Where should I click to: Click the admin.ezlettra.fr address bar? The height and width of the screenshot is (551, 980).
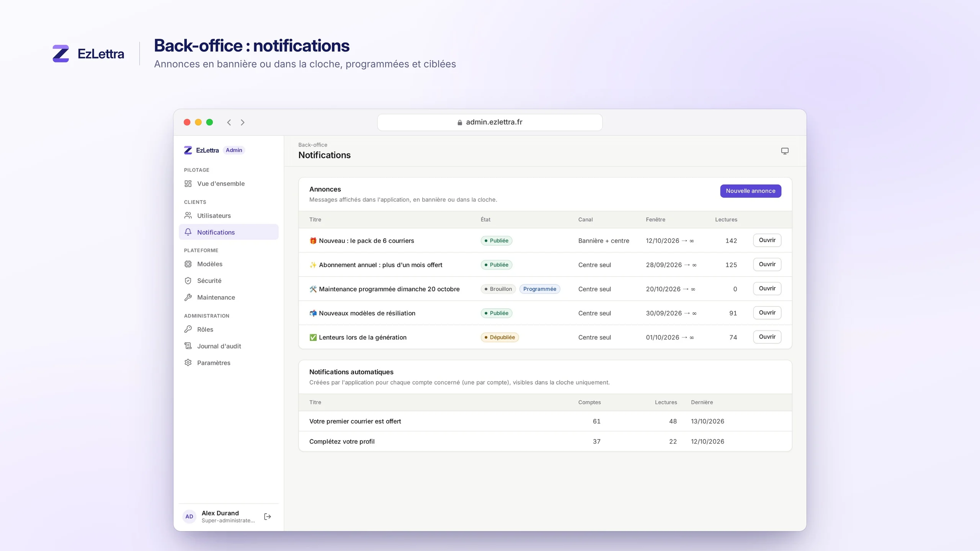point(490,122)
